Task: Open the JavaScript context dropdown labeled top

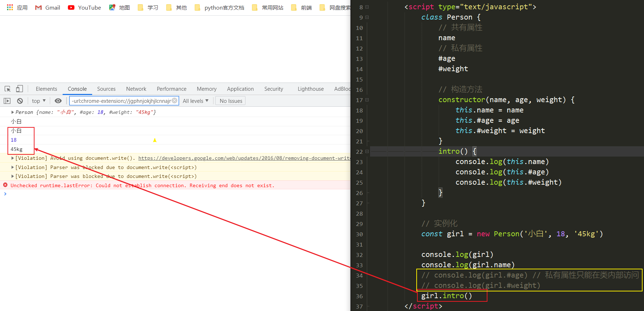Action: point(39,101)
